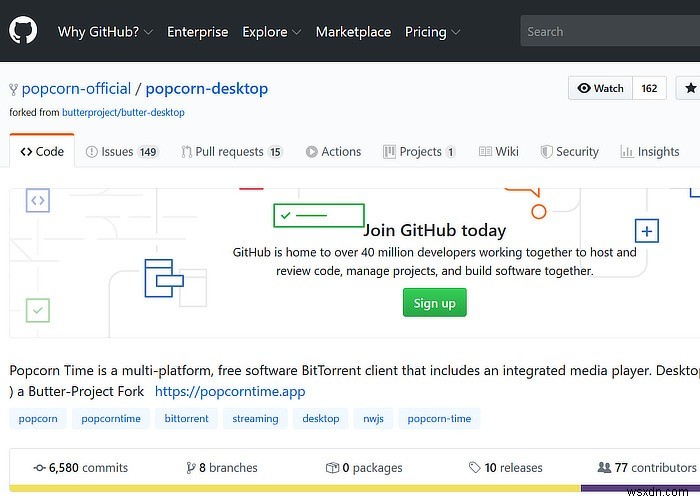Switch to the Issues tab
This screenshot has width=700, height=502.
coord(122,151)
